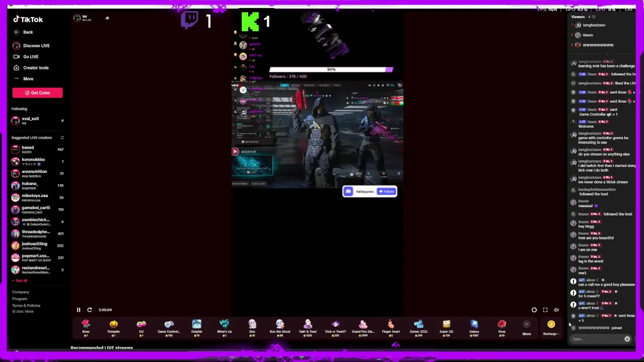Reload the live stream

[90, 310]
